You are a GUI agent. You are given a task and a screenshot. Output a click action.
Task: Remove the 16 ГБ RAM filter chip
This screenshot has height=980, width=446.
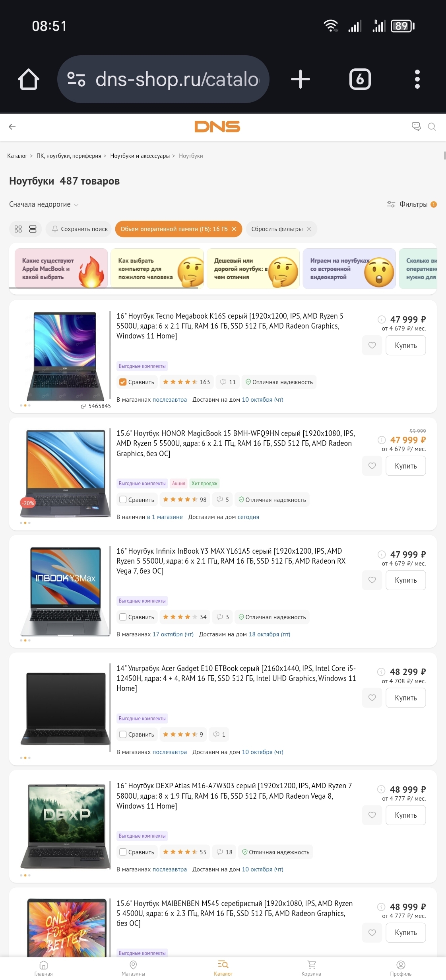pos(234,229)
